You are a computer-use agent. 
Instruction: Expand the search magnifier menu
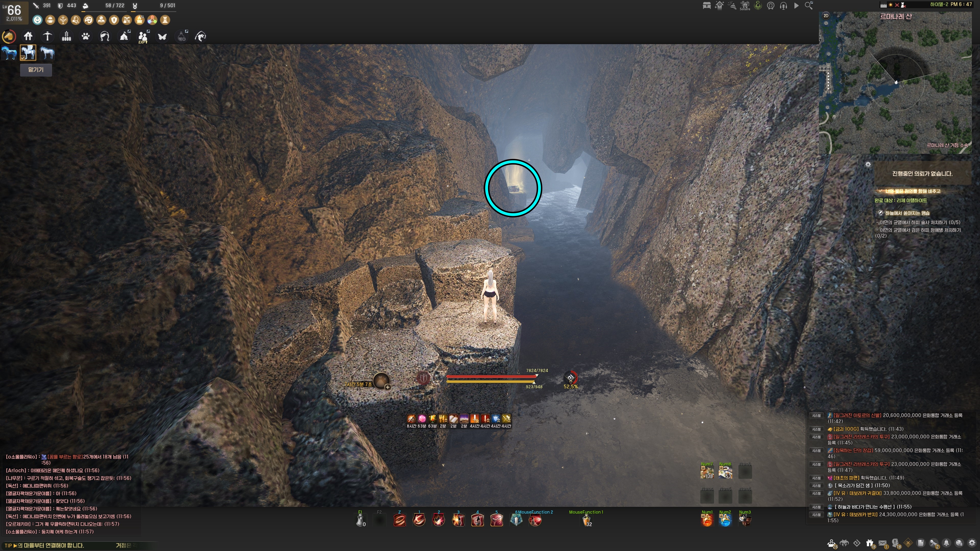click(x=809, y=6)
